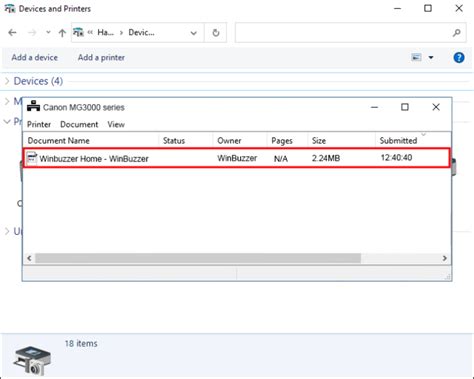Open the blue Help question-mark icon
Image resolution: width=474 pixels, height=379 pixels.
pos(459,58)
